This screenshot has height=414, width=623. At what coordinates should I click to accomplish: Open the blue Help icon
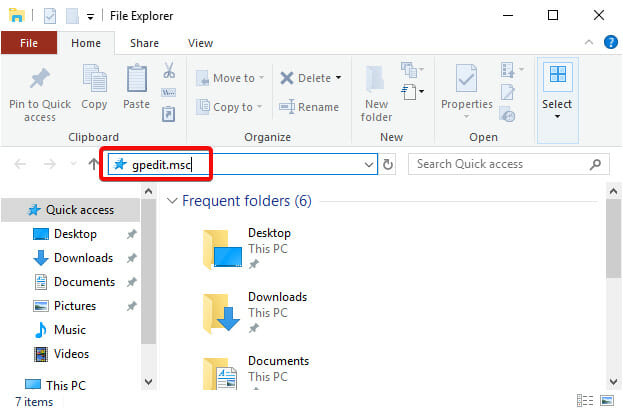click(611, 42)
